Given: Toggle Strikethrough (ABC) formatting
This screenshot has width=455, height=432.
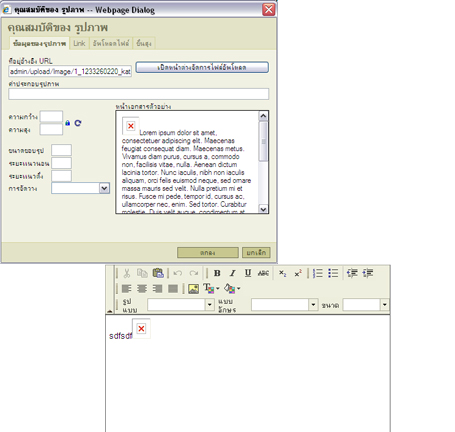Looking at the screenshot, I should [263, 273].
